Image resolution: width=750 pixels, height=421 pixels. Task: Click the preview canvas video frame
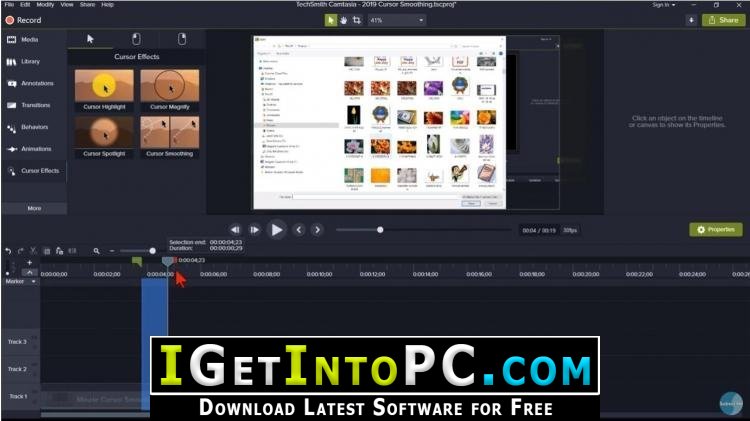406,122
